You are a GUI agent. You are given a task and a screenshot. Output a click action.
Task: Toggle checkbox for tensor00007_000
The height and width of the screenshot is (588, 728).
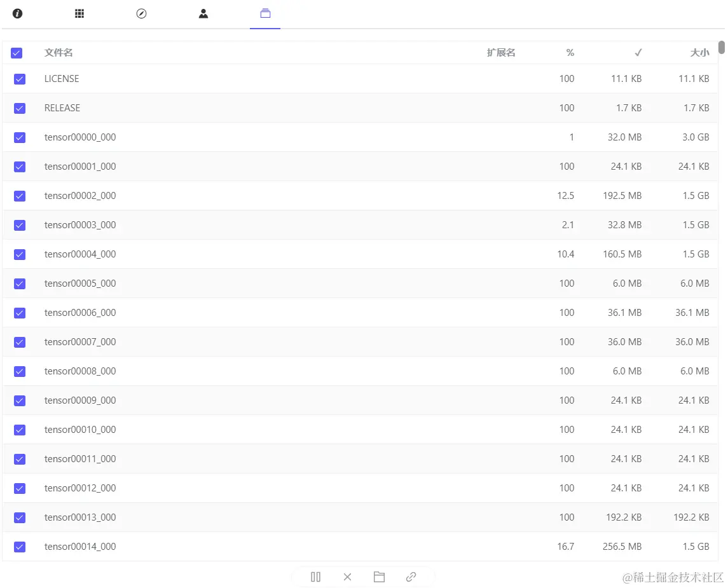[20, 342]
